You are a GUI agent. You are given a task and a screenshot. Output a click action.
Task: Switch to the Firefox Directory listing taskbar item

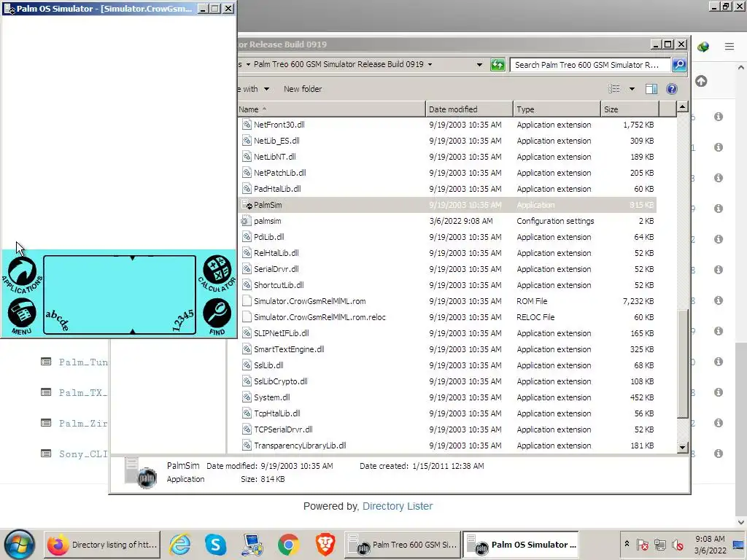(x=102, y=545)
